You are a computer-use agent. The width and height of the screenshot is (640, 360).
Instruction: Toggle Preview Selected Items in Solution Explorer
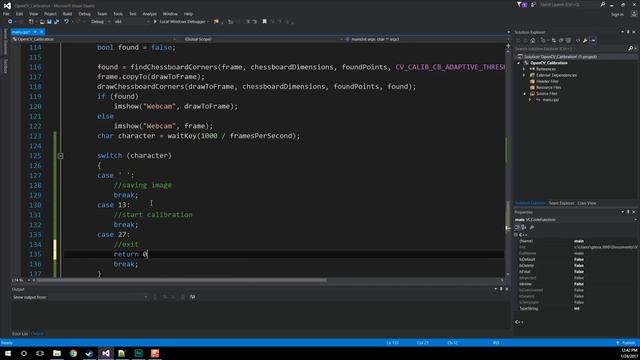tap(593, 40)
